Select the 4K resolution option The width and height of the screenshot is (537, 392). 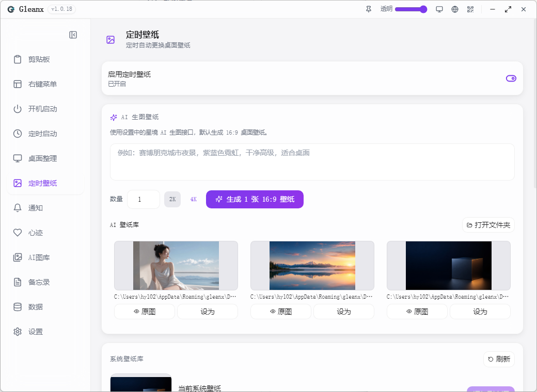(x=194, y=199)
